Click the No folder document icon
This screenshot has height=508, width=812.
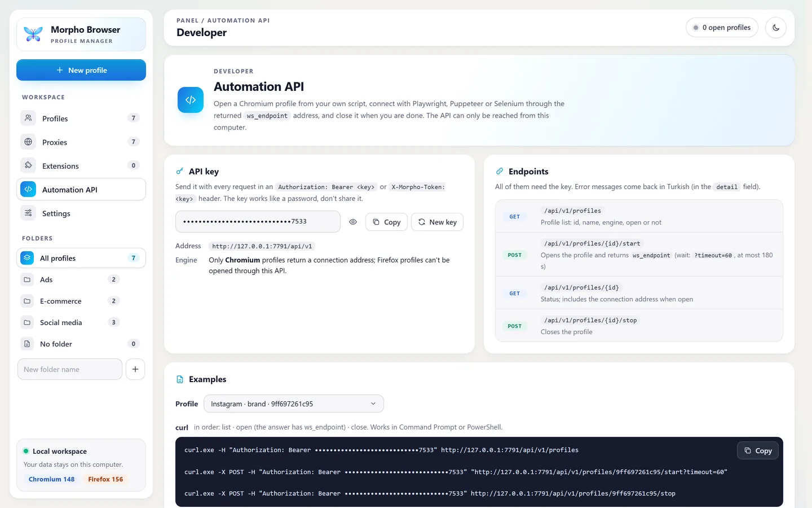27,344
